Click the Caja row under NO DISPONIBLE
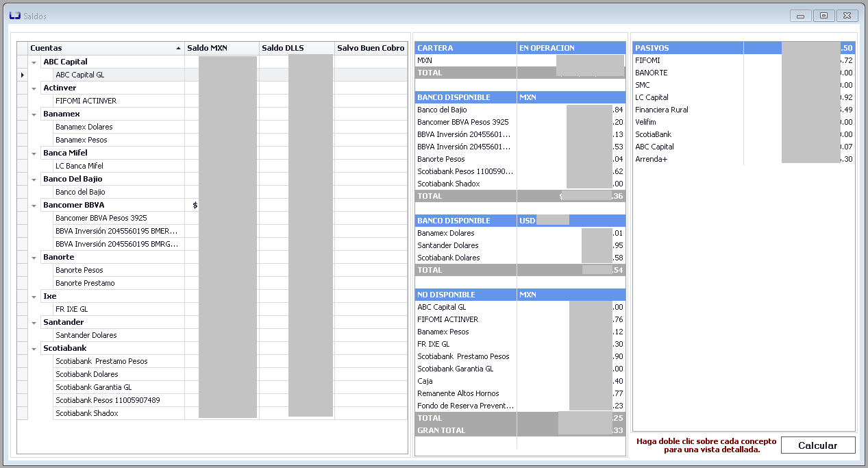Image resolution: width=868 pixels, height=468 pixels. click(x=520, y=381)
